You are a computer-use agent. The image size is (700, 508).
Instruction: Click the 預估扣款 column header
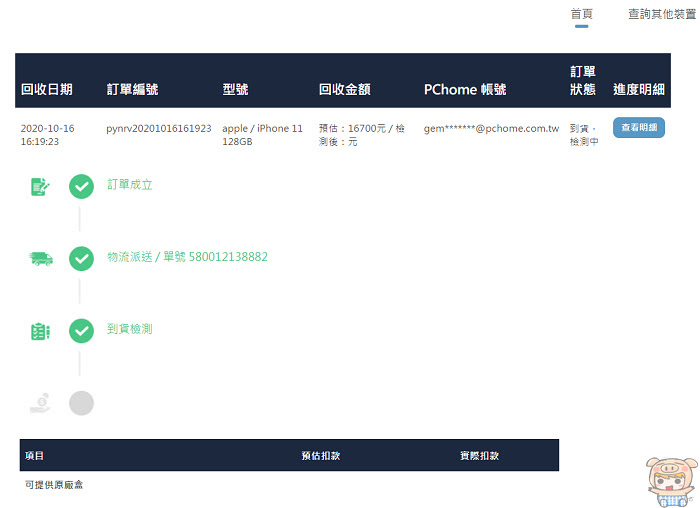click(x=321, y=456)
